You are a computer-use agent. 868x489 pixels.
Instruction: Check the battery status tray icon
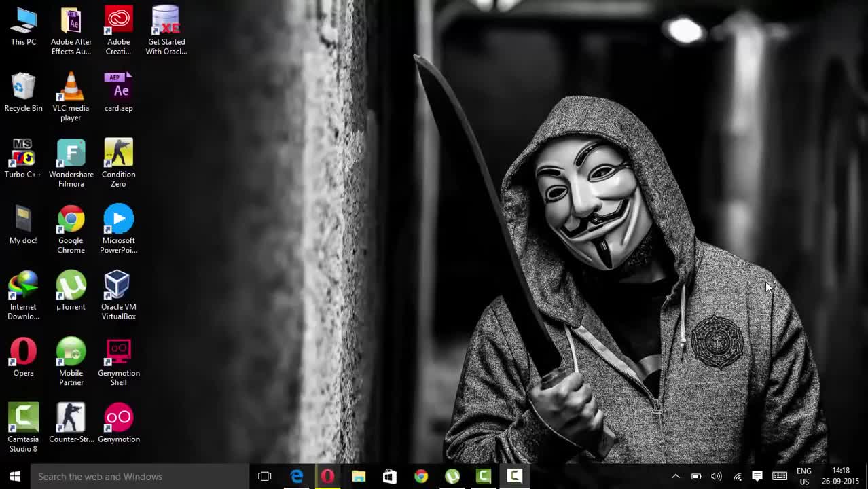(x=696, y=476)
